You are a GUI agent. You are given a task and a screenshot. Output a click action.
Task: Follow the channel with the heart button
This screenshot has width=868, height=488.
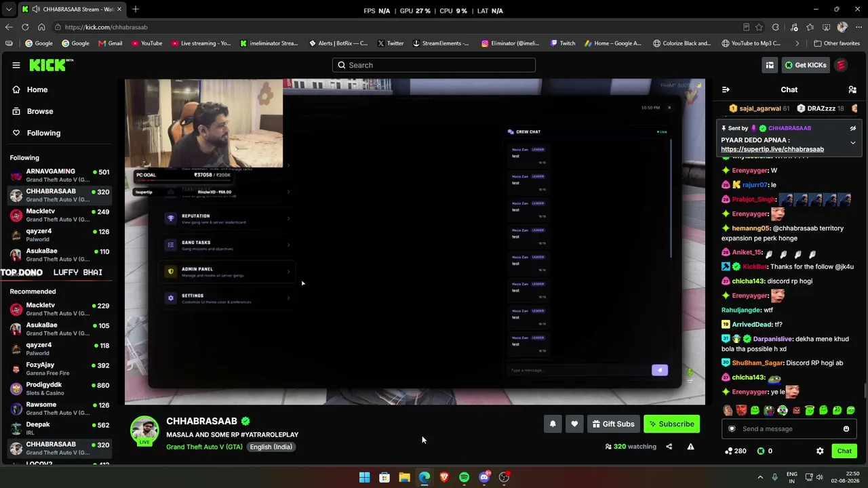click(x=574, y=424)
